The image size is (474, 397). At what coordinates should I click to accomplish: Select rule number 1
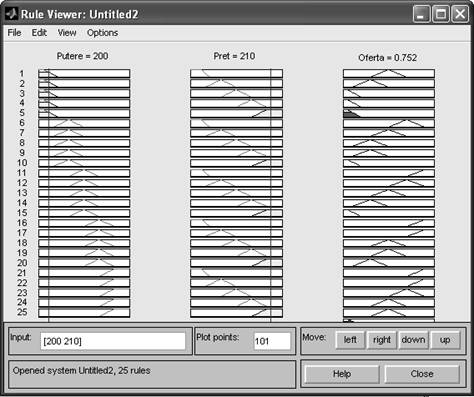point(22,73)
